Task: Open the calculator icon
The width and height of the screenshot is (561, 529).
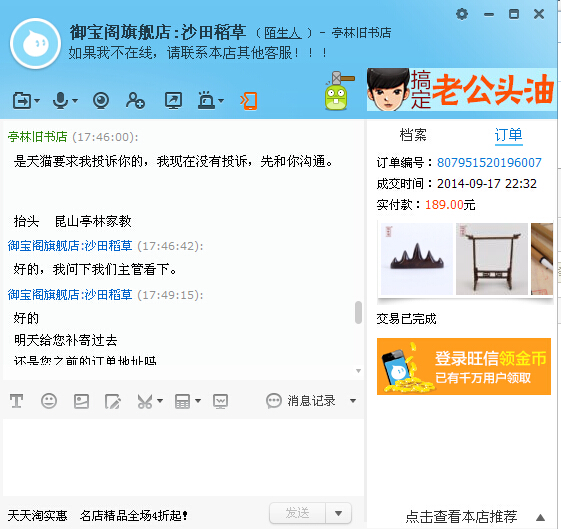Action: coord(182,401)
